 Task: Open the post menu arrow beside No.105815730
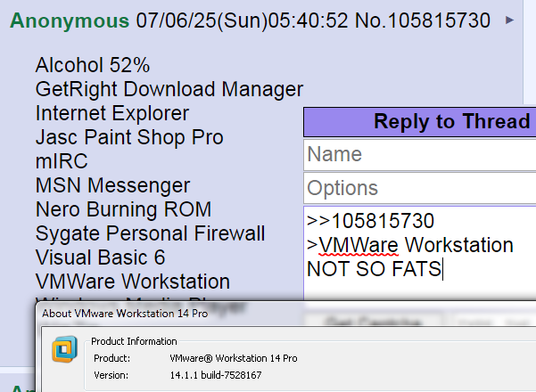tap(509, 20)
